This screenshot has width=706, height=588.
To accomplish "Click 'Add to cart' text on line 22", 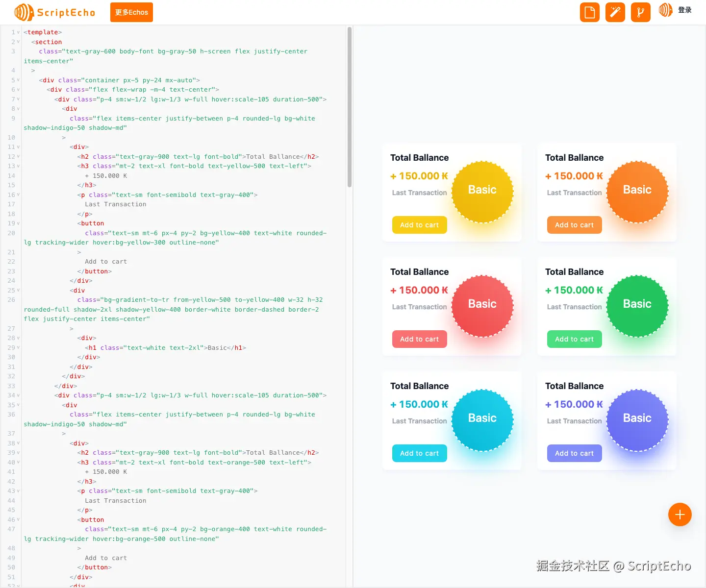I will click(x=106, y=262).
